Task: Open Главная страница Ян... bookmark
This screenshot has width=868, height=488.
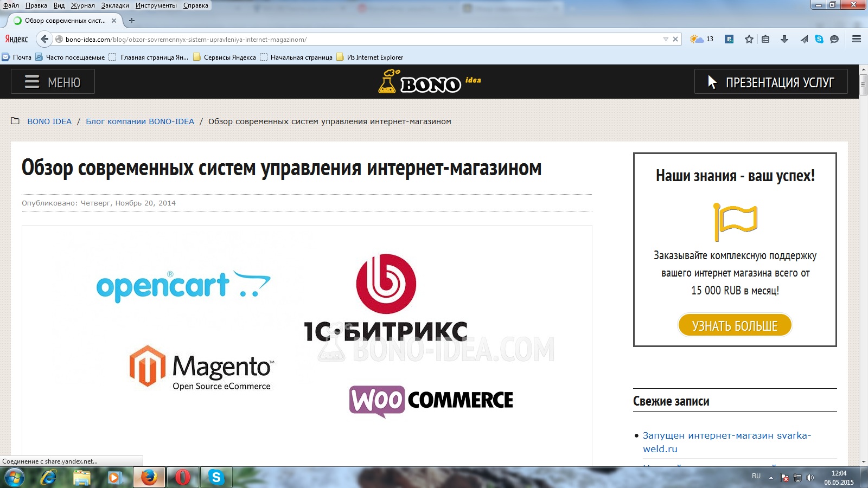Action: (x=149, y=57)
